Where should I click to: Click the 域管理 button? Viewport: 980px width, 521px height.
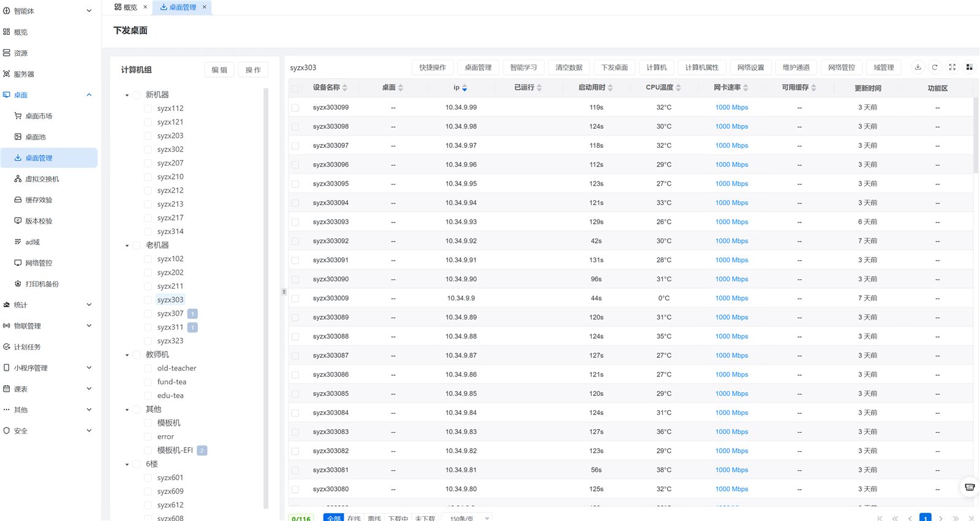[x=884, y=67]
